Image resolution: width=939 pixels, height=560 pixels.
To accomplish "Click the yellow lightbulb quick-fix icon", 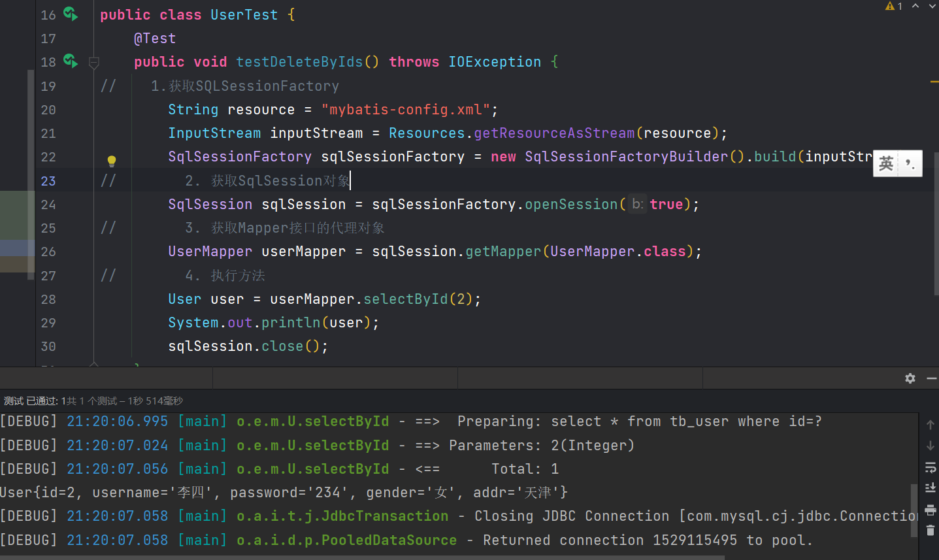I will (x=112, y=161).
